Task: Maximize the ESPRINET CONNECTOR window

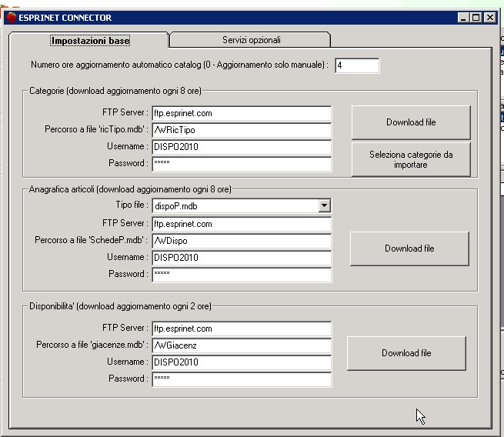Action: click(x=476, y=18)
